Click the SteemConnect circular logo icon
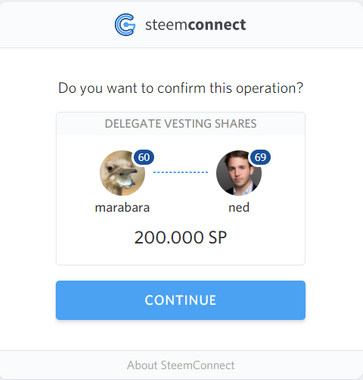Viewport: 363px width, 380px height. pos(125,25)
